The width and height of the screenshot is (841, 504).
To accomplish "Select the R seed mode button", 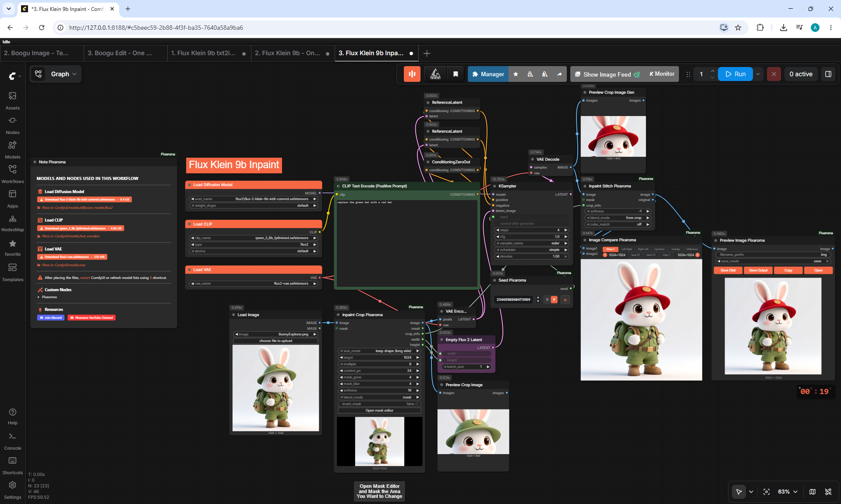I will (547, 300).
